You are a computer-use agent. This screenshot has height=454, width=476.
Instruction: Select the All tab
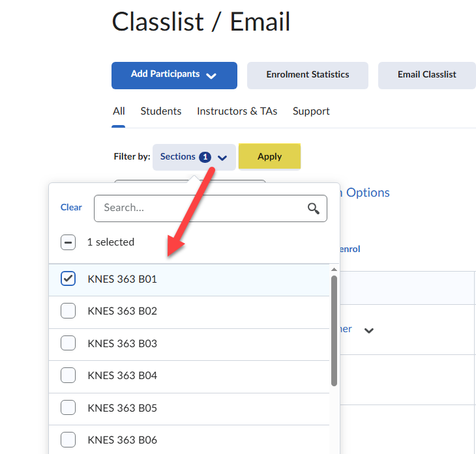[x=119, y=111]
